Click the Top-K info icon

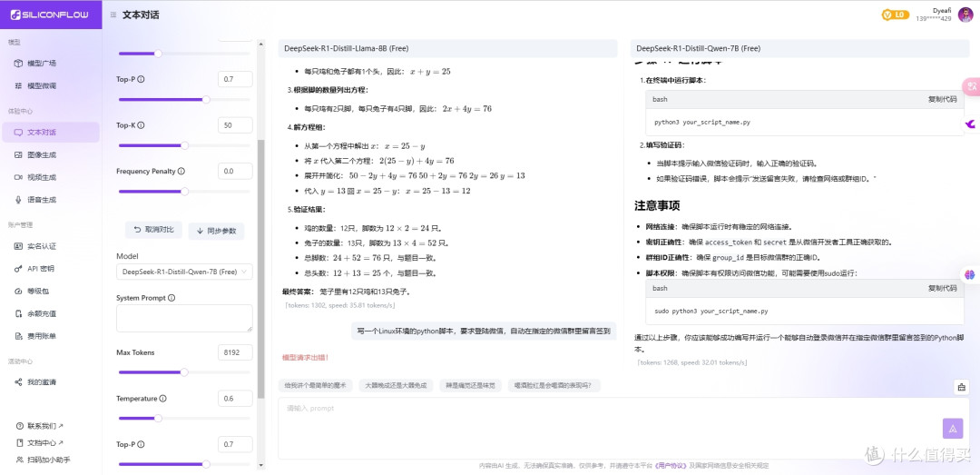[141, 125]
